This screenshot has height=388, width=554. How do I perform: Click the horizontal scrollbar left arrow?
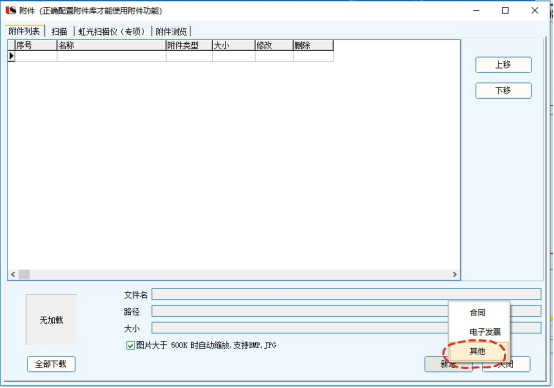coord(13,274)
